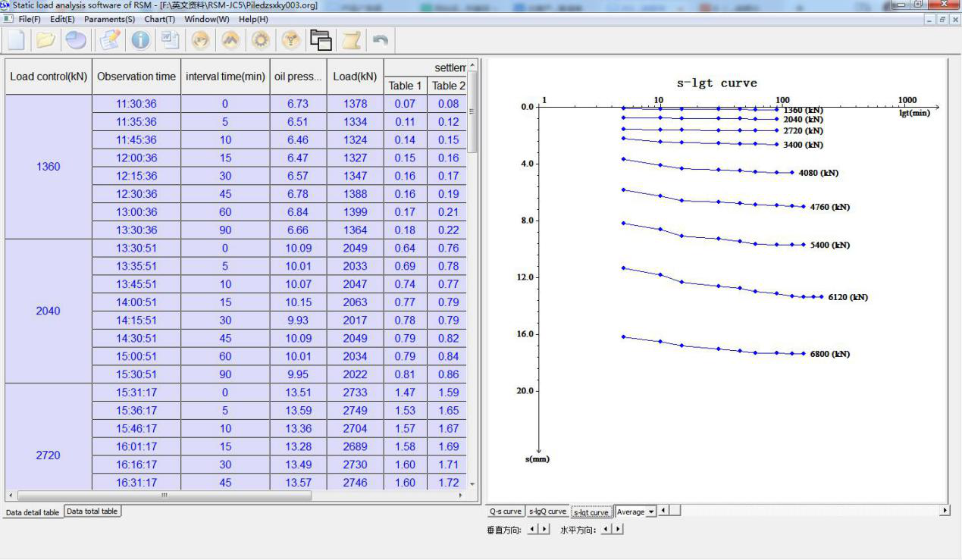
Task: Switch to the Data total table tab
Action: click(92, 512)
